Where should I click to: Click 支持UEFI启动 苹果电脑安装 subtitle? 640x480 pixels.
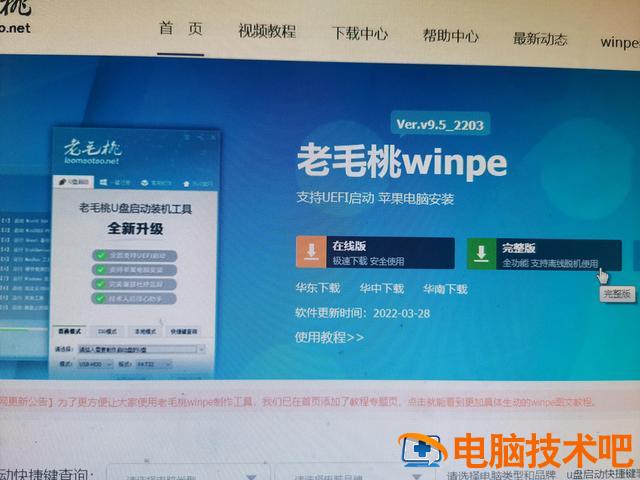point(375,199)
